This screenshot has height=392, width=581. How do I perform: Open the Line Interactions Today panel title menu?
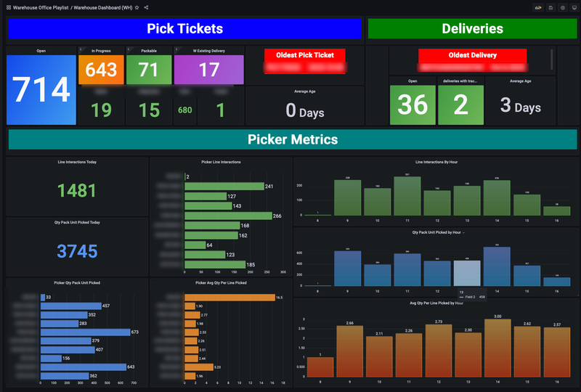point(77,162)
